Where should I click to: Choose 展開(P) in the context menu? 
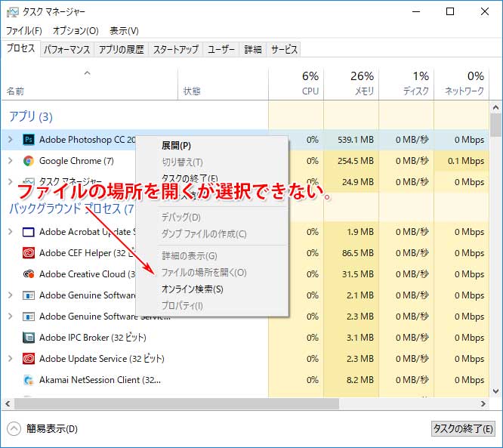coord(212,146)
